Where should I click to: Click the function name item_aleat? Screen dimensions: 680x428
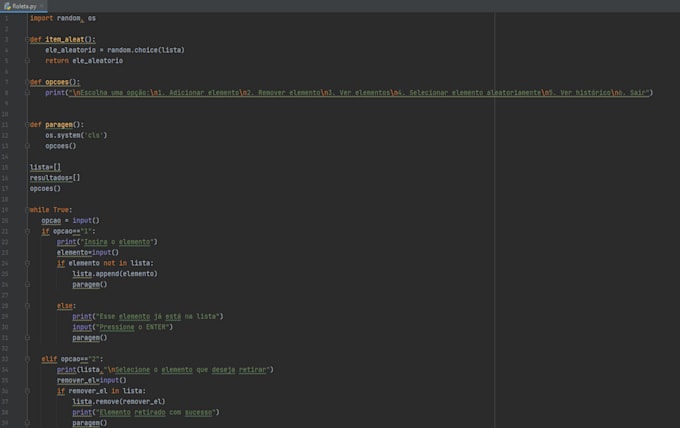pos(65,39)
